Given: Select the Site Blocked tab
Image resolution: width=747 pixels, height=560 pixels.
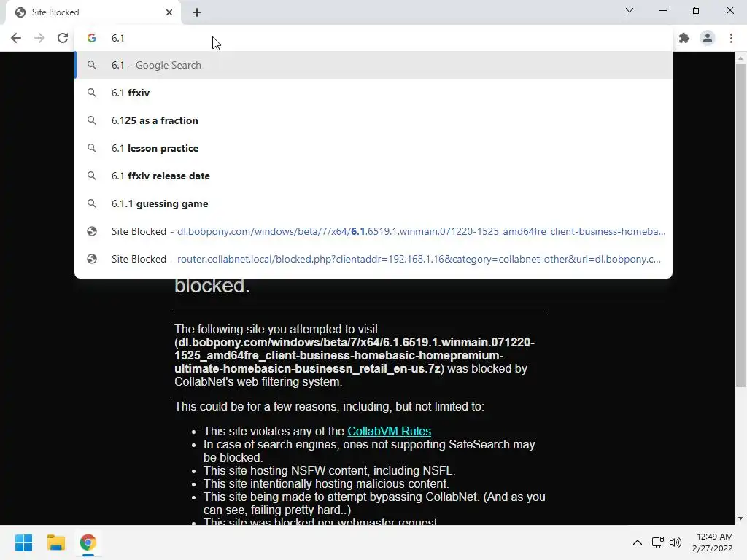Looking at the screenshot, I should [x=93, y=13].
